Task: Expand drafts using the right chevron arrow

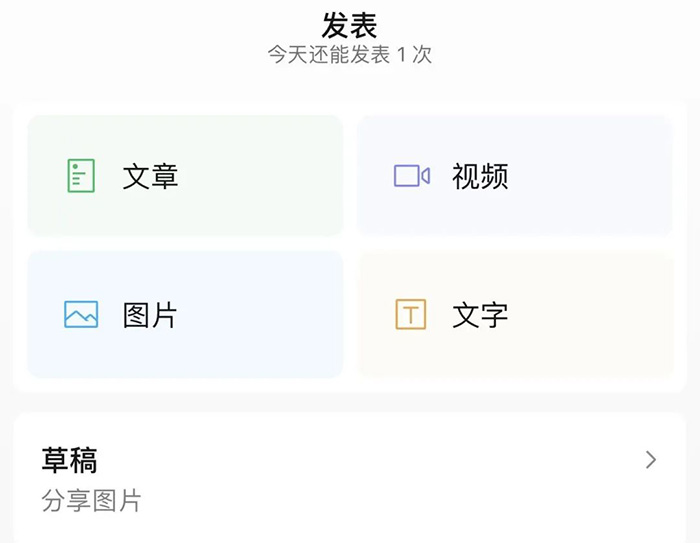Action: click(x=651, y=460)
